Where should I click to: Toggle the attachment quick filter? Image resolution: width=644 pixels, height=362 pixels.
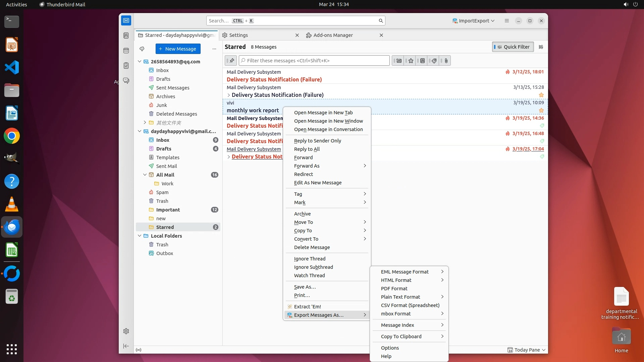tap(446, 61)
